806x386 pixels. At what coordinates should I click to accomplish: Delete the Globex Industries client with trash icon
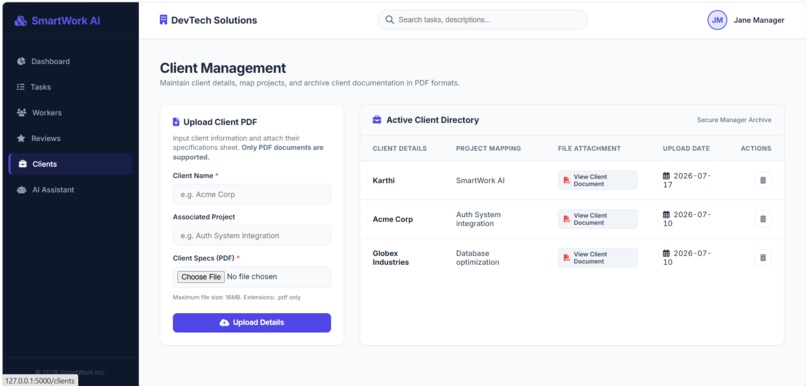click(763, 258)
